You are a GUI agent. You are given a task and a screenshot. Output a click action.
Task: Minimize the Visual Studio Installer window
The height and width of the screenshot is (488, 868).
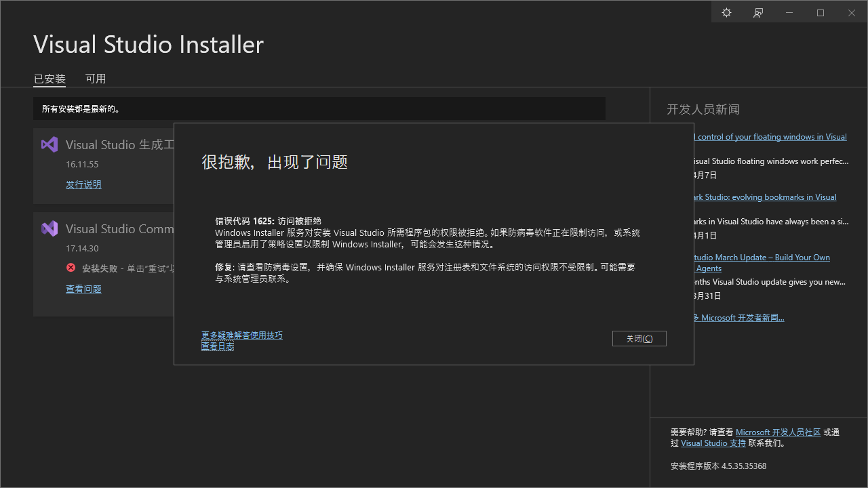coord(789,13)
